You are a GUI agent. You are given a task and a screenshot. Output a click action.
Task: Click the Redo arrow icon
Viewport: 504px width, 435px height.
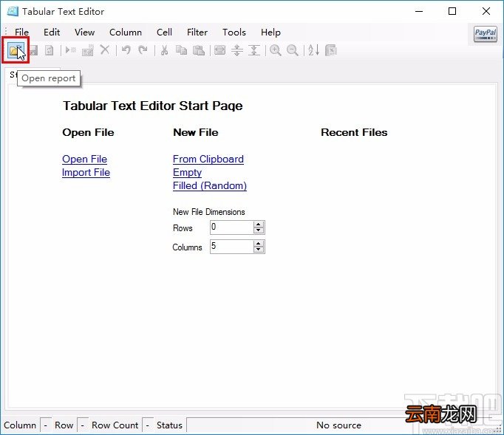click(x=143, y=50)
